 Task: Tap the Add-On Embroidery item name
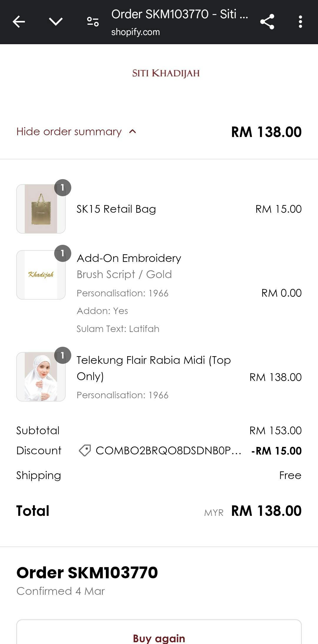point(129,258)
